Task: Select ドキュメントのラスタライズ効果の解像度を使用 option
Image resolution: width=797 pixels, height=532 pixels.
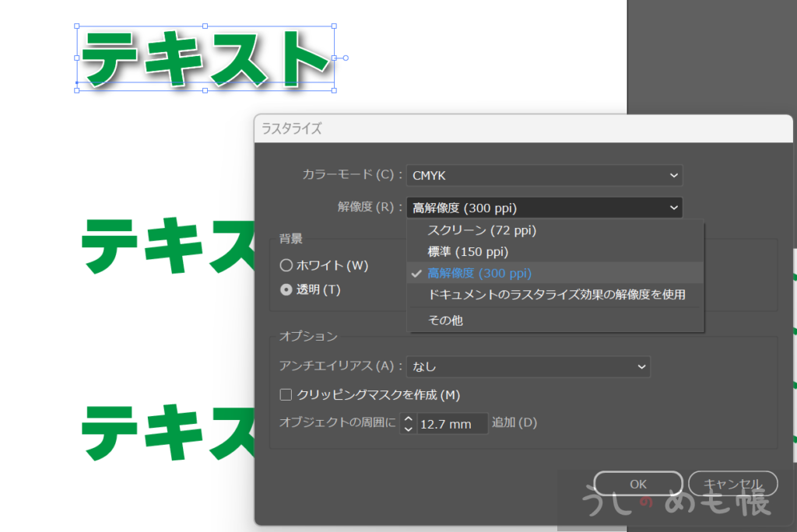Action: coord(556,295)
